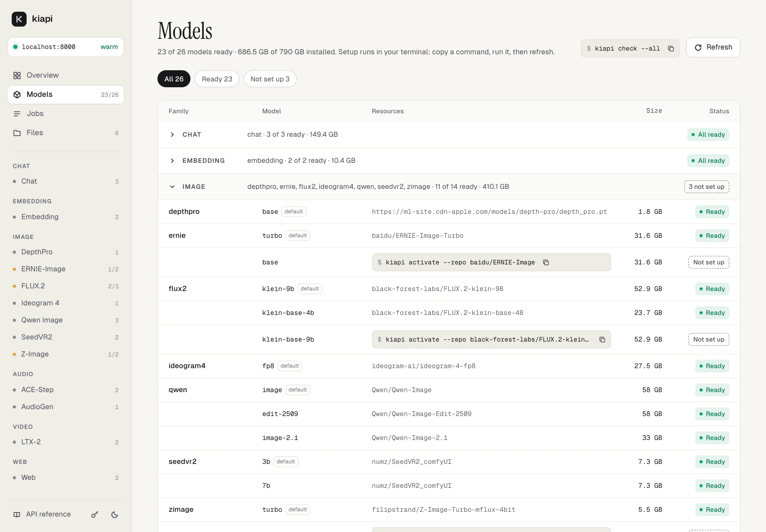Copy the kiapi check --all command
The width and height of the screenshot is (766, 532).
point(671,49)
